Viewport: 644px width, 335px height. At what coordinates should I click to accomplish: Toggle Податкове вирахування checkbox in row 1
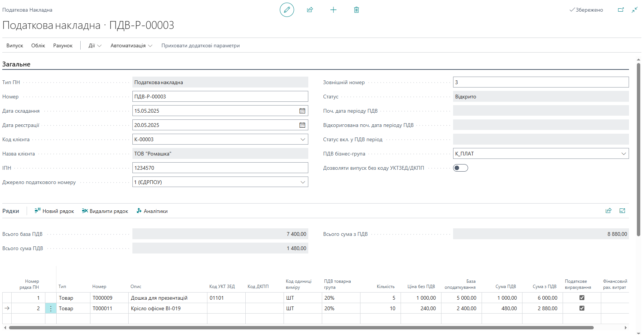[x=582, y=298]
